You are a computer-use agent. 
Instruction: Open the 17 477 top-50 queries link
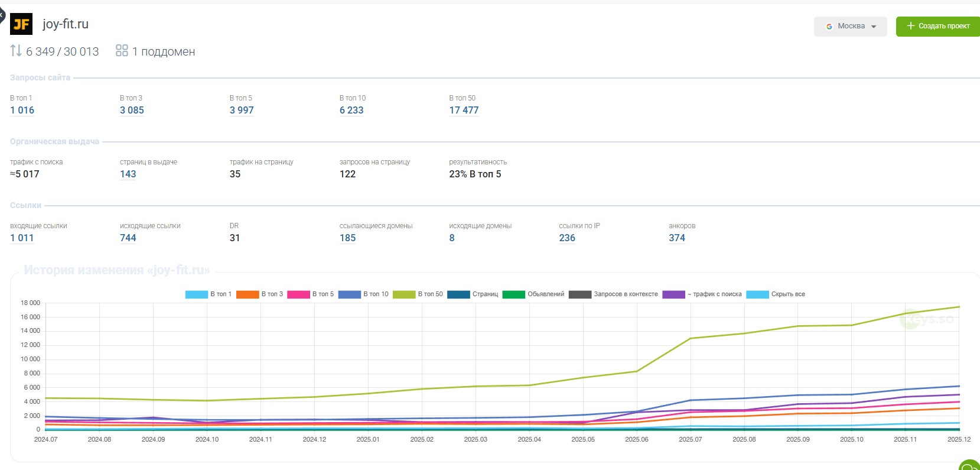464,111
